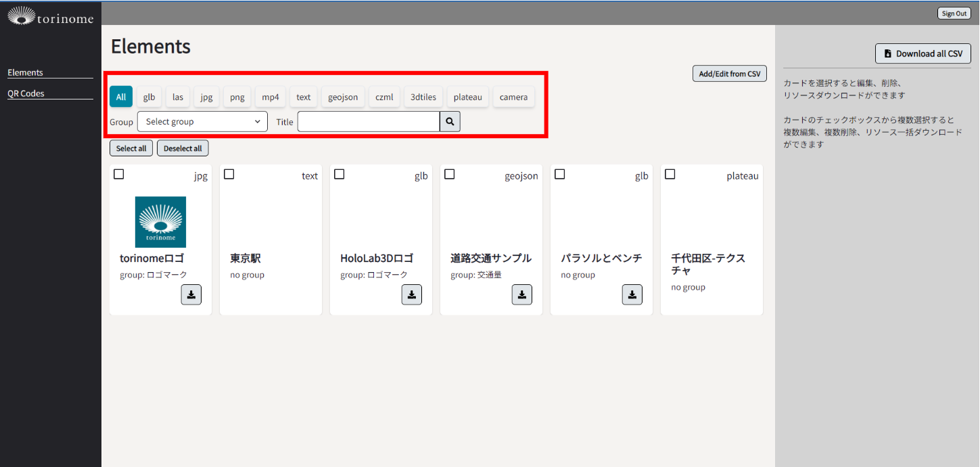Select the 千代田区-テクスチャ card checkbox
Screen dimensions: 980x467
pyautogui.click(x=670, y=175)
